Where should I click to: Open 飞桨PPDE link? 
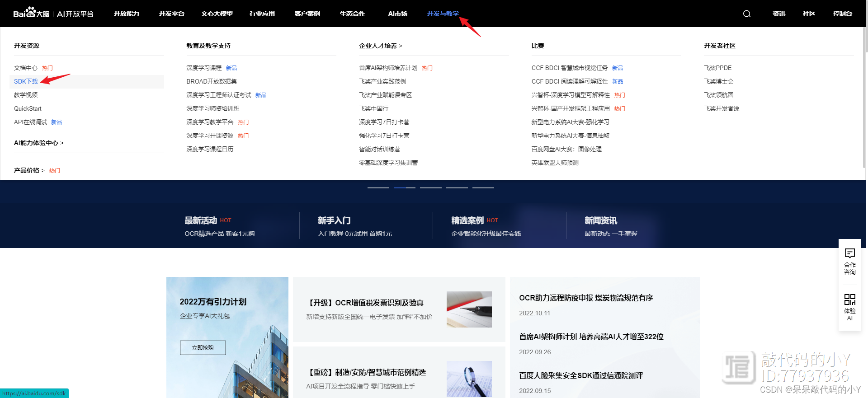pyautogui.click(x=717, y=68)
